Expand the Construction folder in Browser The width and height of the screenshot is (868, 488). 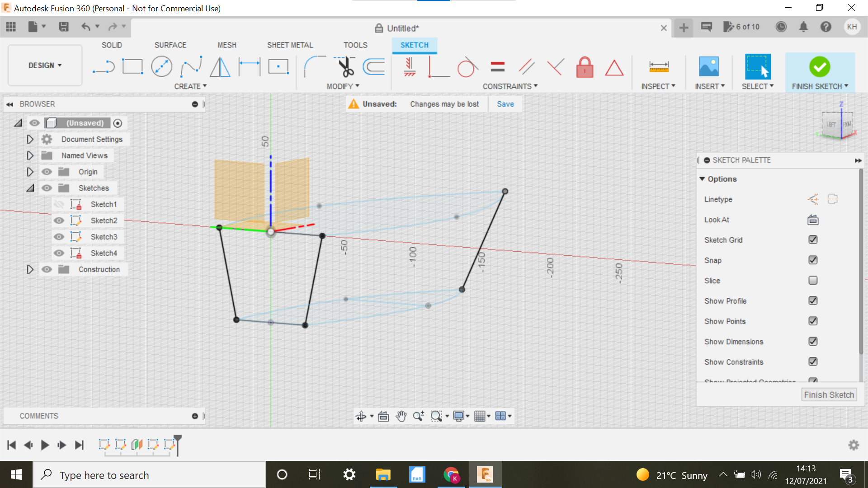tap(29, 269)
